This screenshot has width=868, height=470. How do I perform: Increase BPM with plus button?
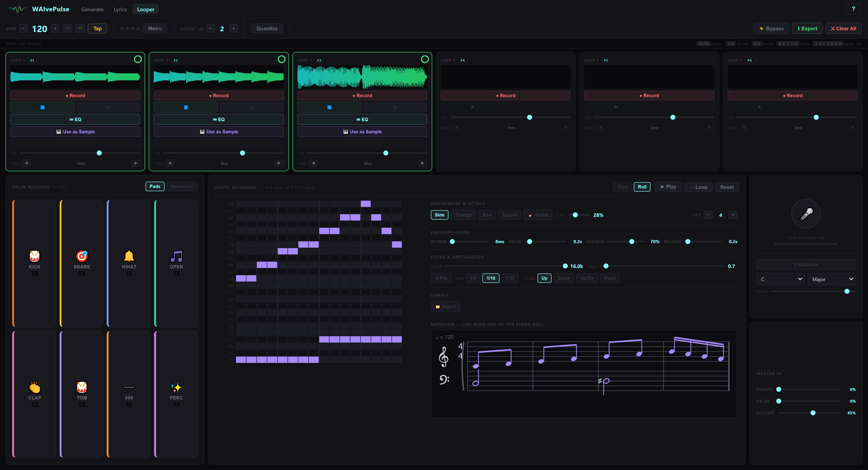tap(56, 28)
